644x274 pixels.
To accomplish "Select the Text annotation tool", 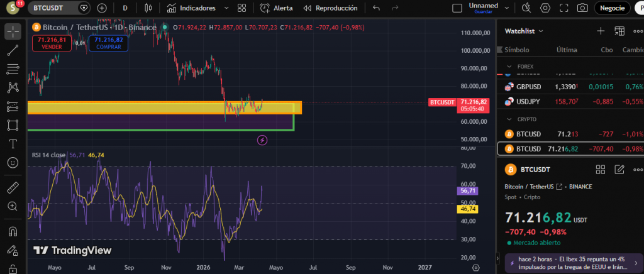I will coord(13,143).
